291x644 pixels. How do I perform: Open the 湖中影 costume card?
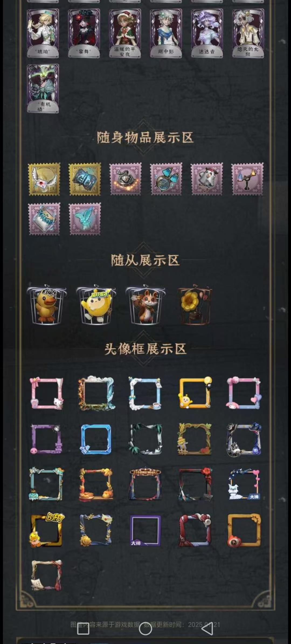coord(166,33)
